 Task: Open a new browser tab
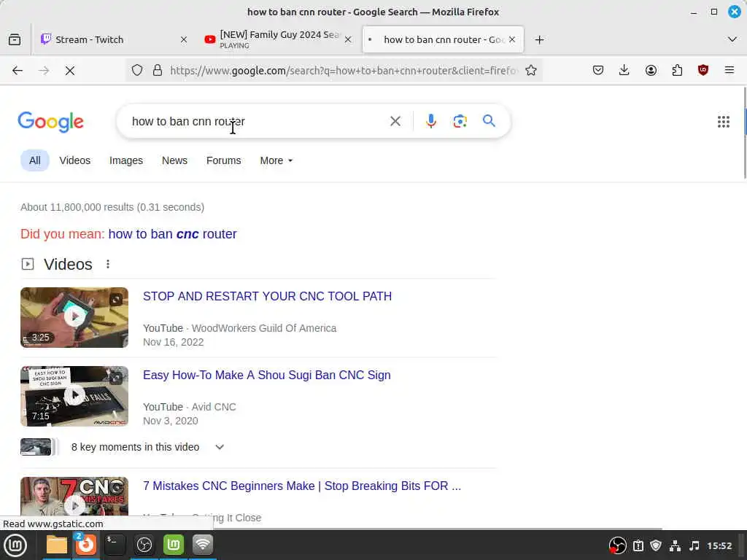click(539, 40)
